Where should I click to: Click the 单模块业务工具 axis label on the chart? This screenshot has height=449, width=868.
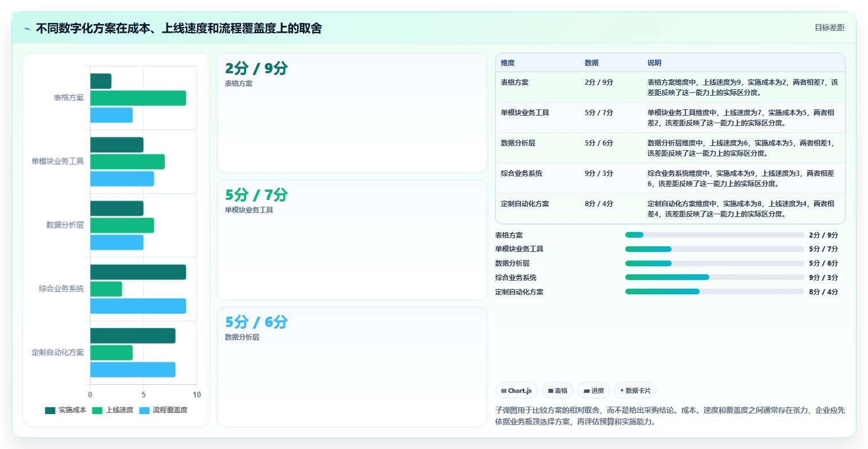tap(58, 162)
